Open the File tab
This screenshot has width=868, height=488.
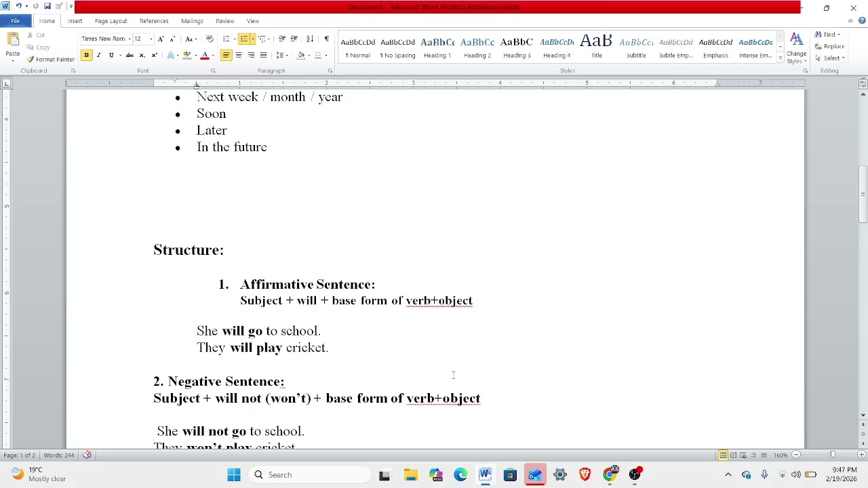[15, 21]
